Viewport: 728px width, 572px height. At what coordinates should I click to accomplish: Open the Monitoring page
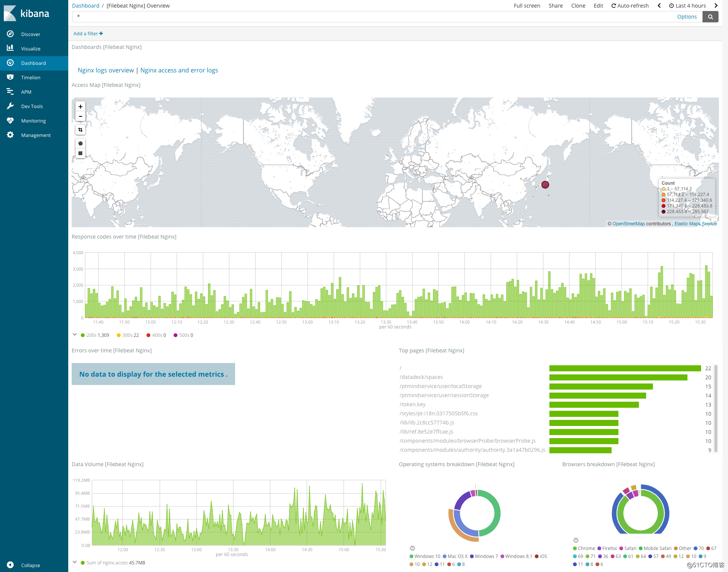(x=33, y=121)
